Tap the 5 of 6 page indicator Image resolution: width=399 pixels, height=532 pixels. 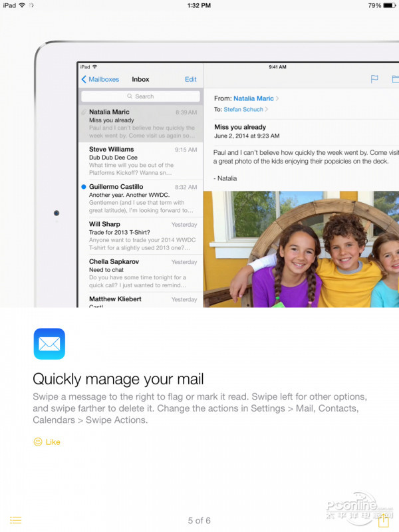[x=199, y=521]
